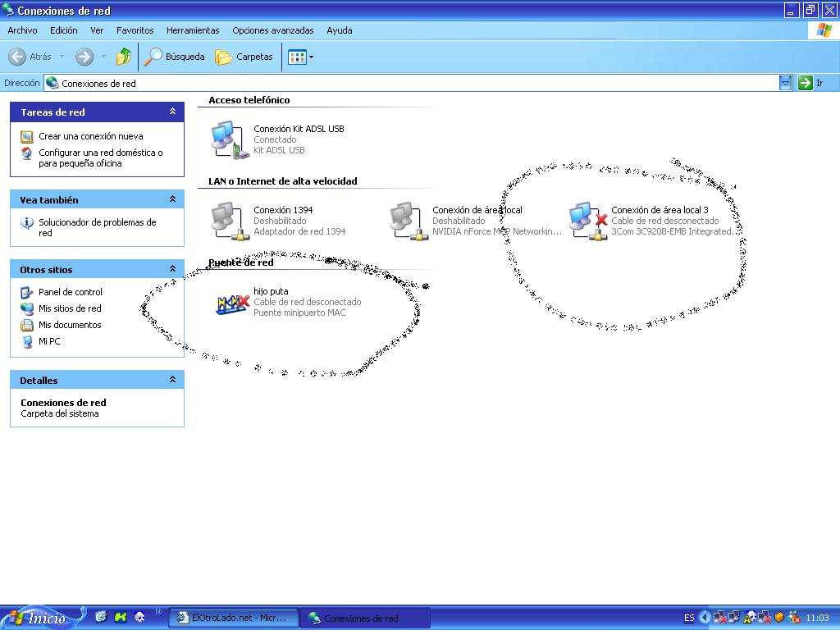This screenshot has width=840, height=630.
Task: Click the Panel de control icon
Action: (x=27, y=293)
